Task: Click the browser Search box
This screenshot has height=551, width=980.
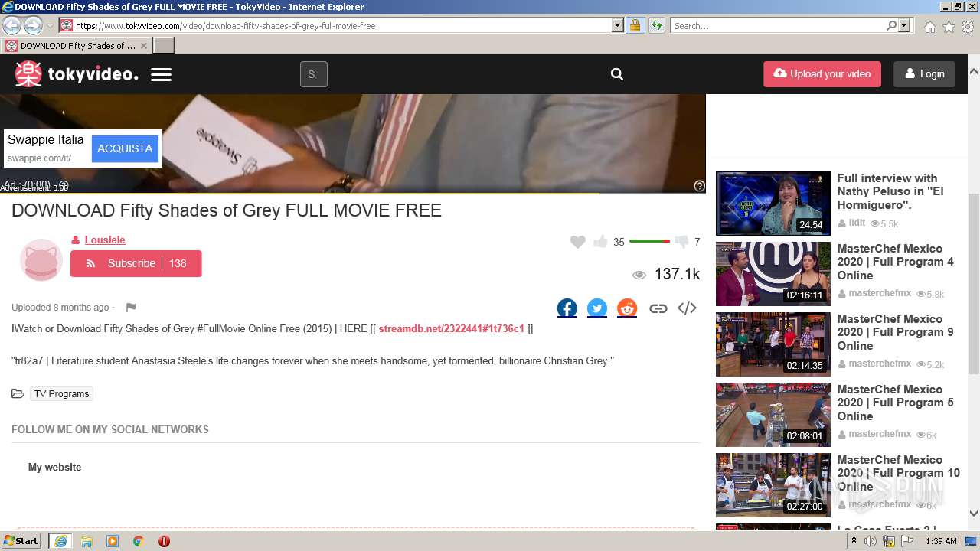Action: pos(778,25)
